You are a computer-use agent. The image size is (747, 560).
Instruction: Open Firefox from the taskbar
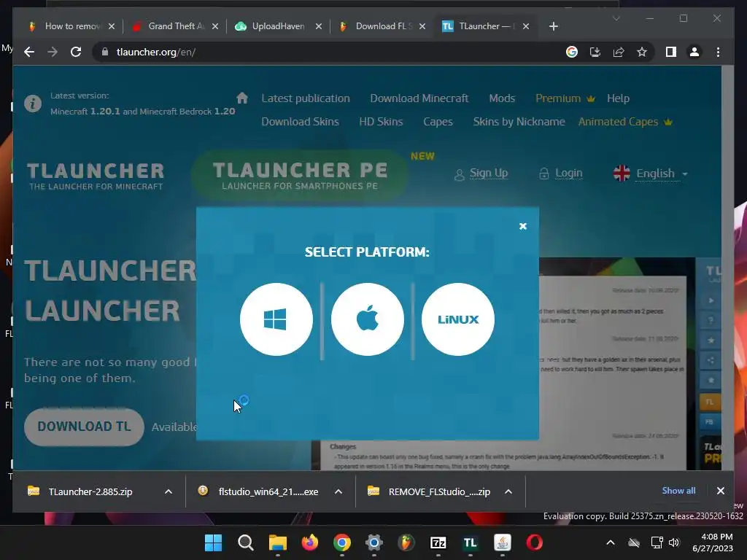click(309, 542)
